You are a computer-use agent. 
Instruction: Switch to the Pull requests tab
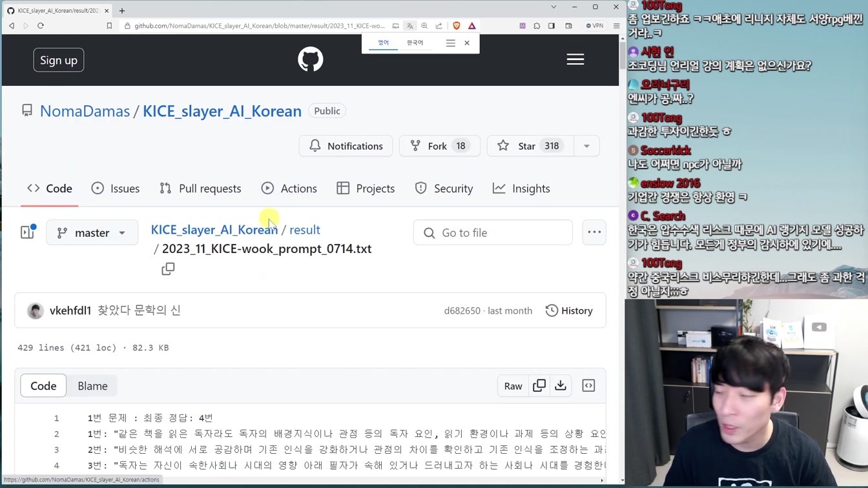point(200,188)
